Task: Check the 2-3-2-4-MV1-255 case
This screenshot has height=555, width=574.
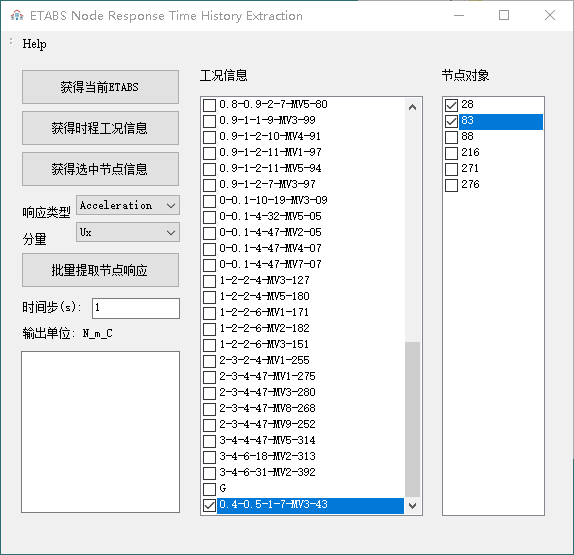Action: click(x=209, y=361)
